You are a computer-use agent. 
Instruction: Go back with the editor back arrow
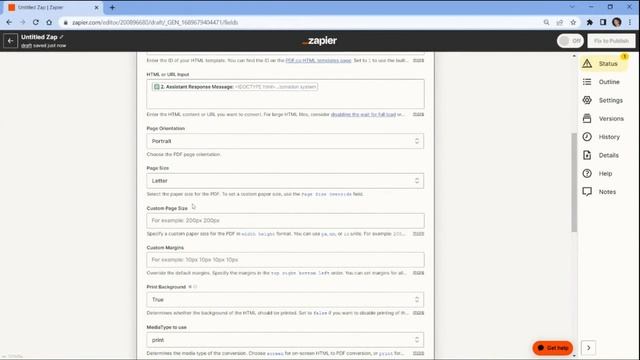pos(10,41)
